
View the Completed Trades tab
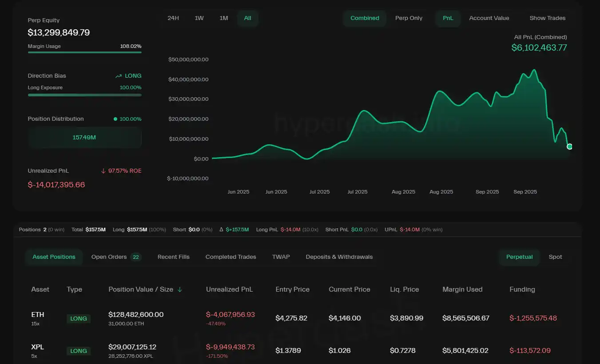[x=230, y=257]
